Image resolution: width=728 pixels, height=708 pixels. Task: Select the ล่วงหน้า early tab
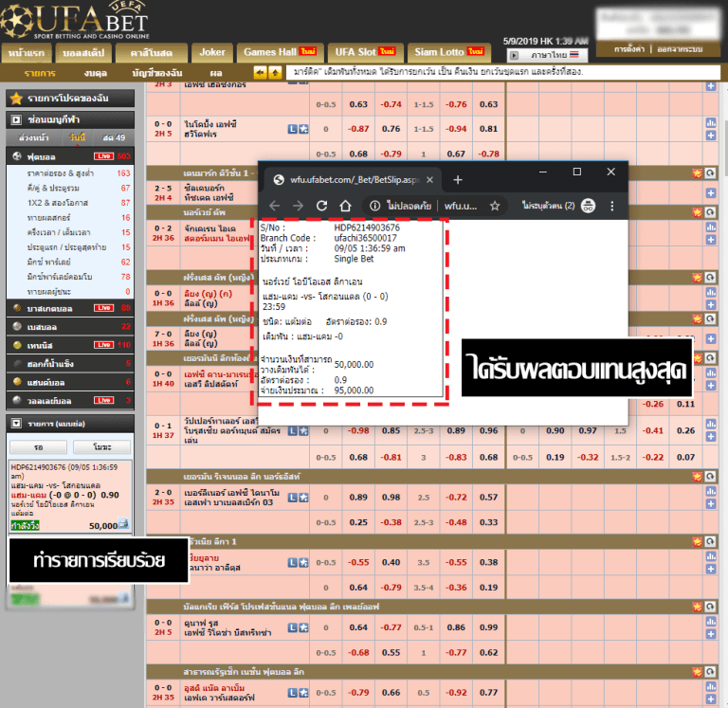point(33,137)
